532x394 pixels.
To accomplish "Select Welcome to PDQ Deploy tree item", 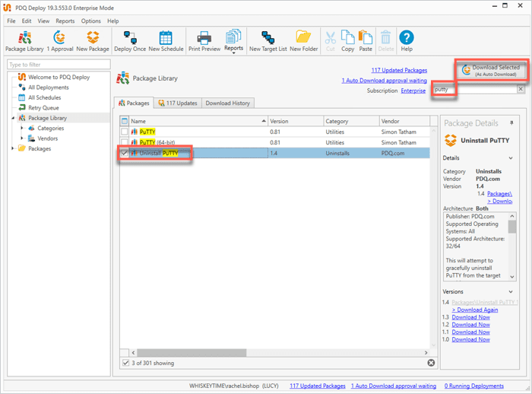I will 59,77.
